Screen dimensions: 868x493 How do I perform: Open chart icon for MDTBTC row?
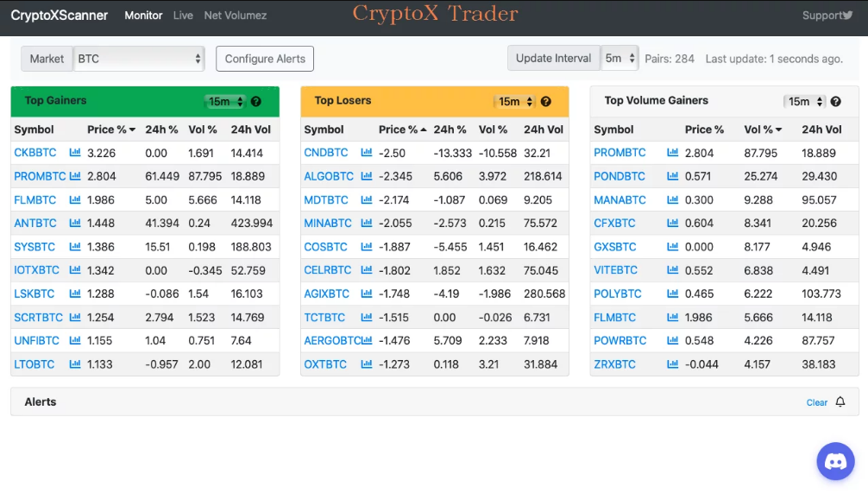pyautogui.click(x=366, y=199)
